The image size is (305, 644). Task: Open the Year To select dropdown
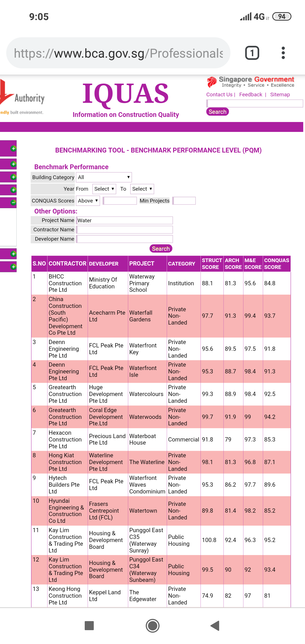(x=142, y=189)
